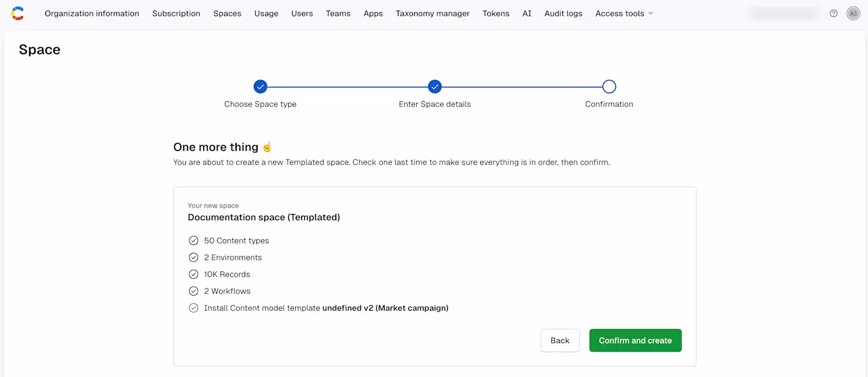Image resolution: width=868 pixels, height=377 pixels.
Task: Click the Confirmation step circle
Action: pyautogui.click(x=609, y=86)
